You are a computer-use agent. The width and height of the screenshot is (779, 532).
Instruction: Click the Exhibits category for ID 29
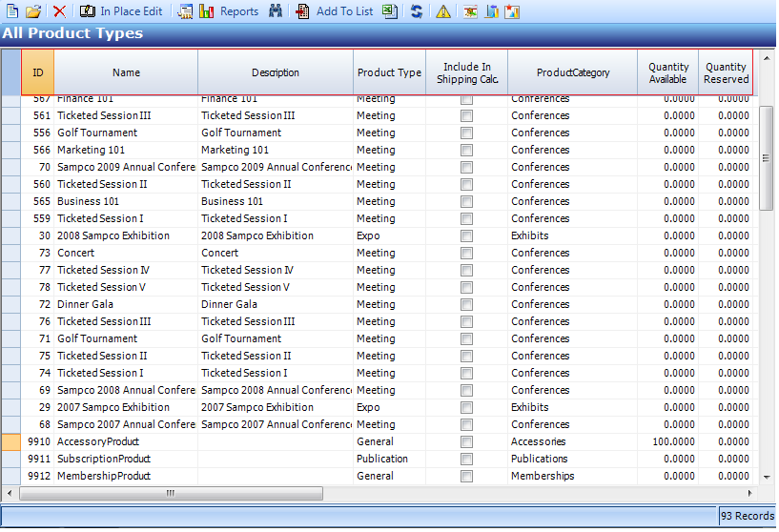(572, 407)
